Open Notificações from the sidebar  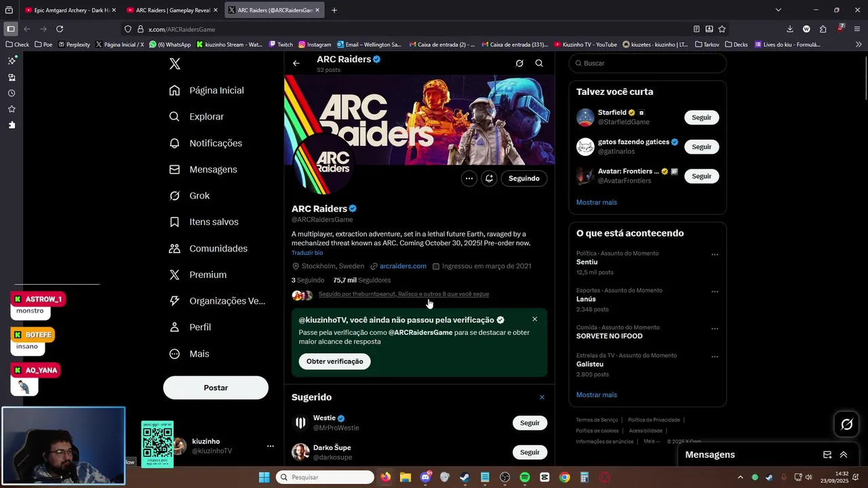pyautogui.click(x=205, y=143)
